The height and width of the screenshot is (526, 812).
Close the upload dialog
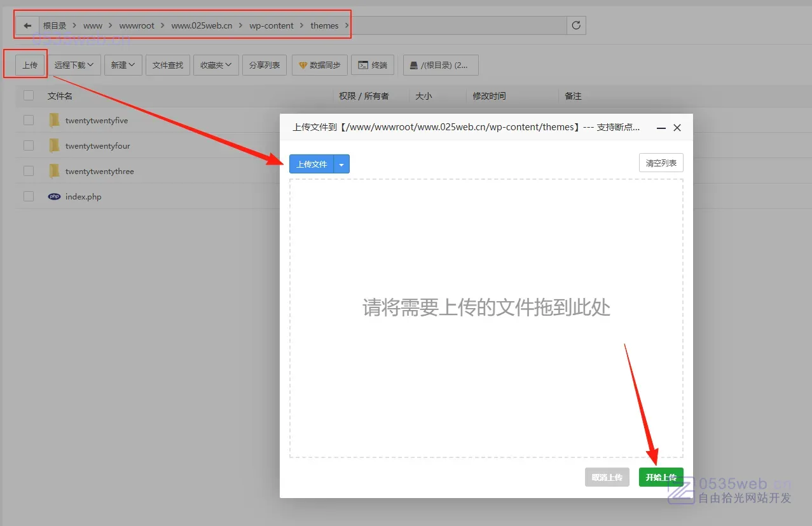click(677, 128)
